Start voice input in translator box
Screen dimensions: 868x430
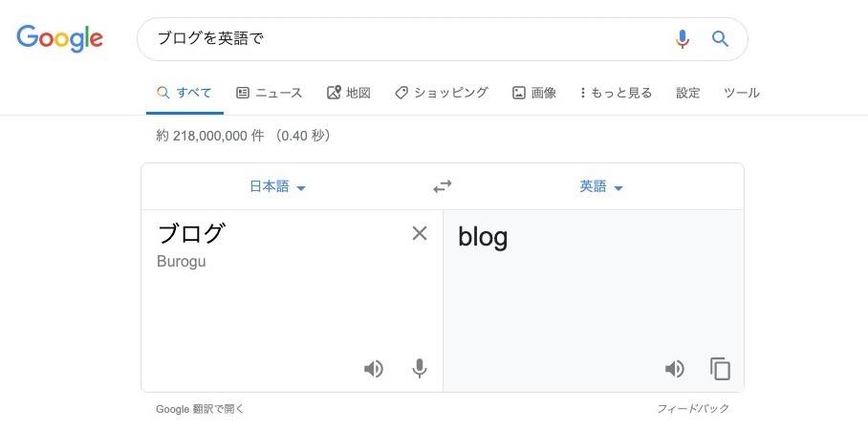419,369
